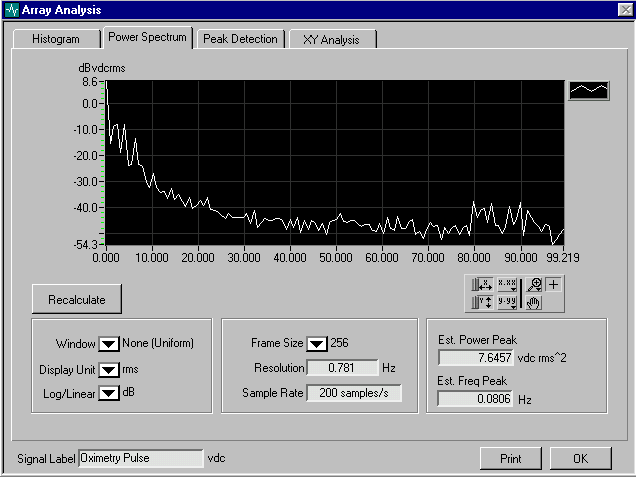This screenshot has height=477, width=636.
Task: Click the Signal Label field Oximetry Pulse
Action: (140, 458)
